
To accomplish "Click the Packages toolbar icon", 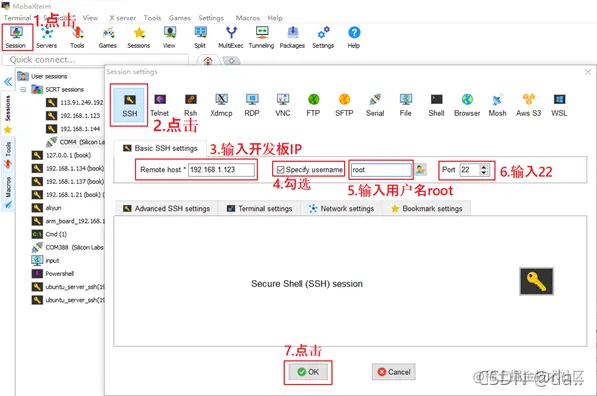I will [x=292, y=37].
